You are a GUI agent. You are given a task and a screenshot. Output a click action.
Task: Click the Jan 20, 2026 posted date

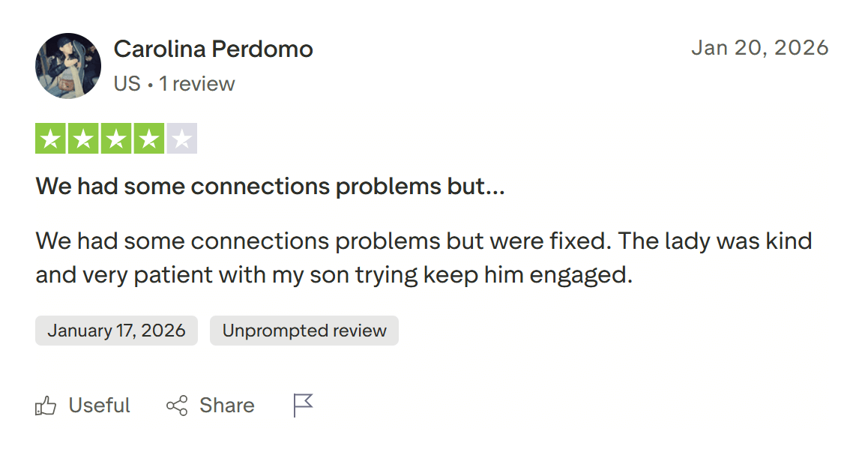tap(759, 48)
